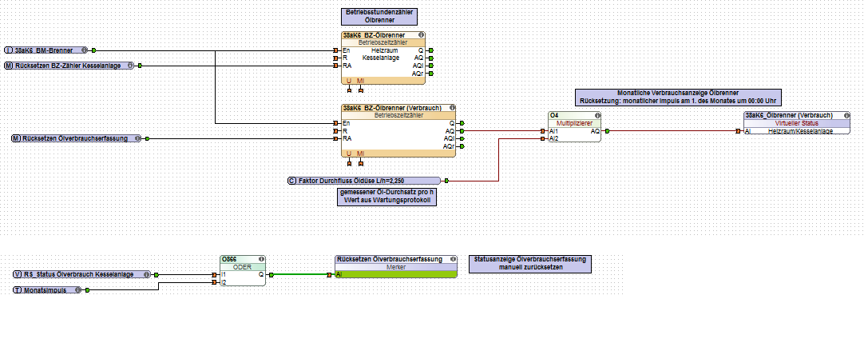Open info icon on Rücksetzen BZ-Zähler Kesselanlage
Screen dimensions: 868x339
[131, 66]
